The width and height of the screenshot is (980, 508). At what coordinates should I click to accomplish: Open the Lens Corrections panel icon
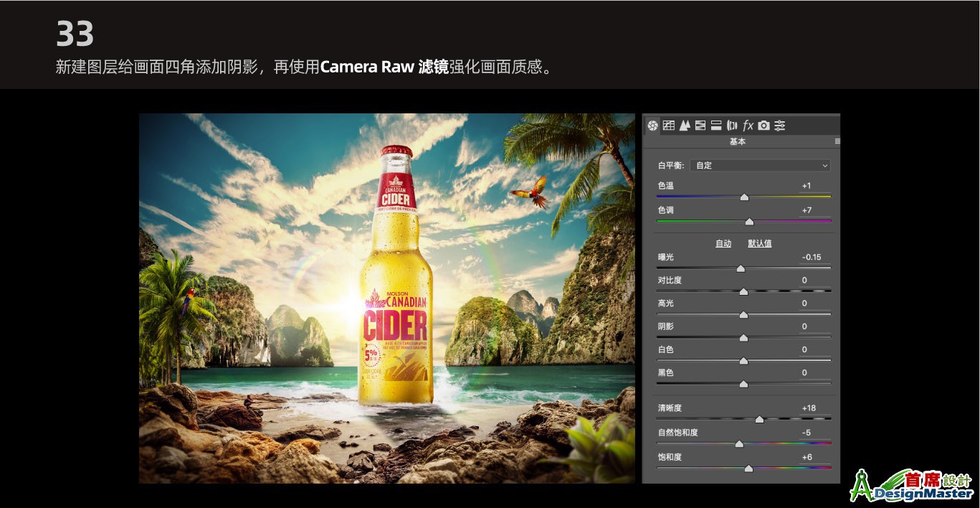click(x=732, y=126)
